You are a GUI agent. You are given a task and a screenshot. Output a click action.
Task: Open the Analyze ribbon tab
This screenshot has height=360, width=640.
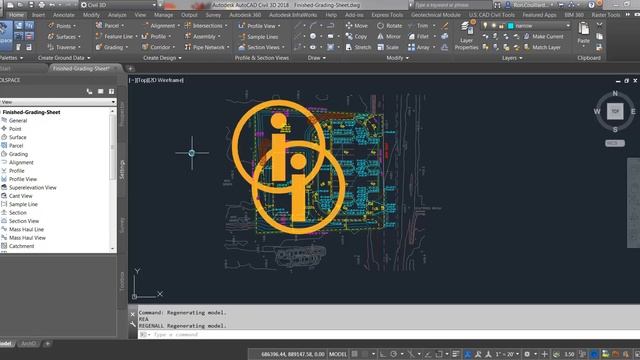tap(117, 15)
